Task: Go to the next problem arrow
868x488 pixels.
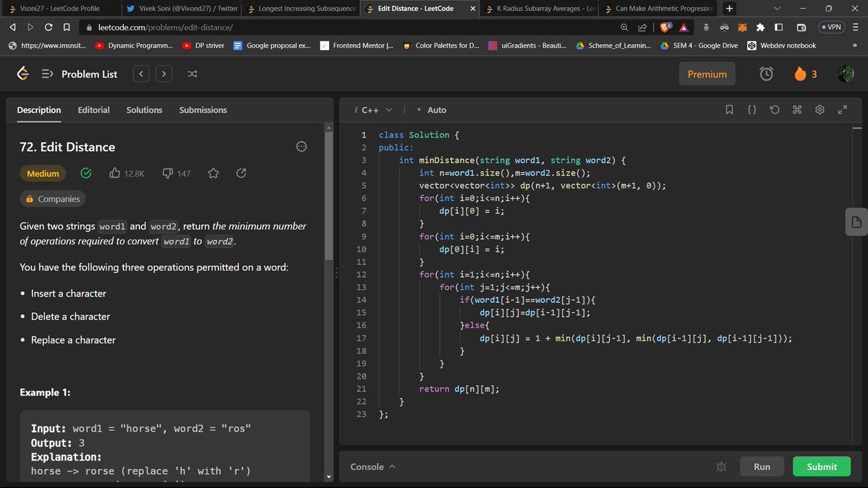Action: tap(163, 74)
